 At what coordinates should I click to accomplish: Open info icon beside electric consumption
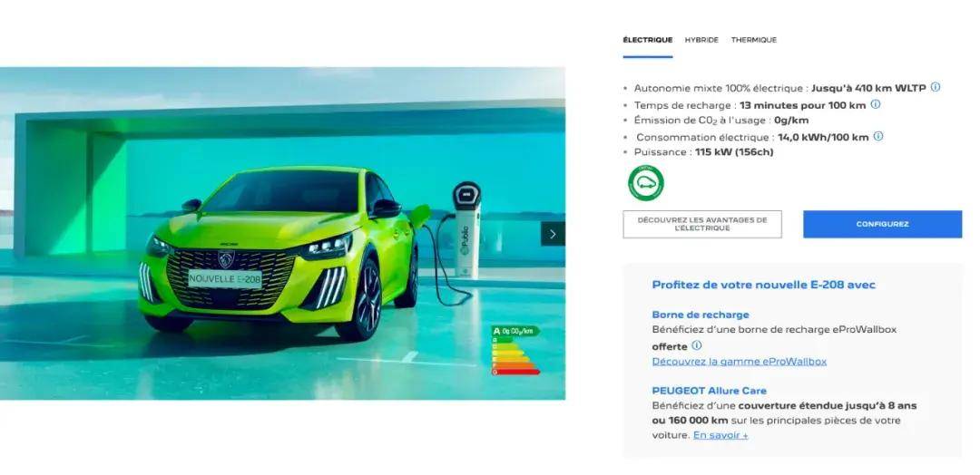(878, 136)
